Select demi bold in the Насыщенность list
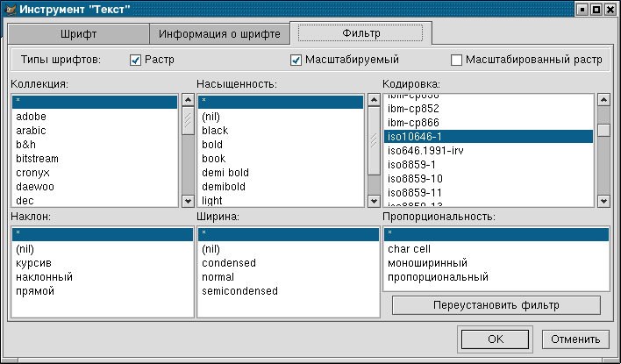Viewport: 621px width, 364px height. (x=281, y=173)
